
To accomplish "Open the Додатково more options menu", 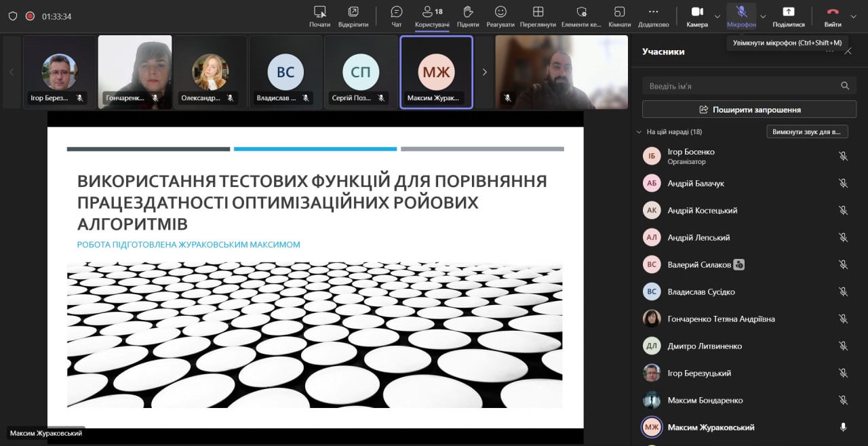I will pyautogui.click(x=653, y=16).
